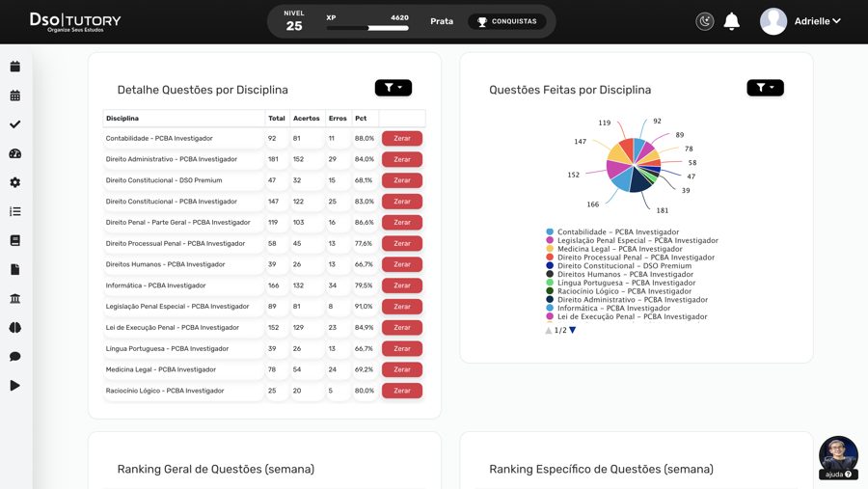Image resolution: width=868 pixels, height=489 pixels.
Task: Toggle dark mode moon icon
Action: coord(705,21)
